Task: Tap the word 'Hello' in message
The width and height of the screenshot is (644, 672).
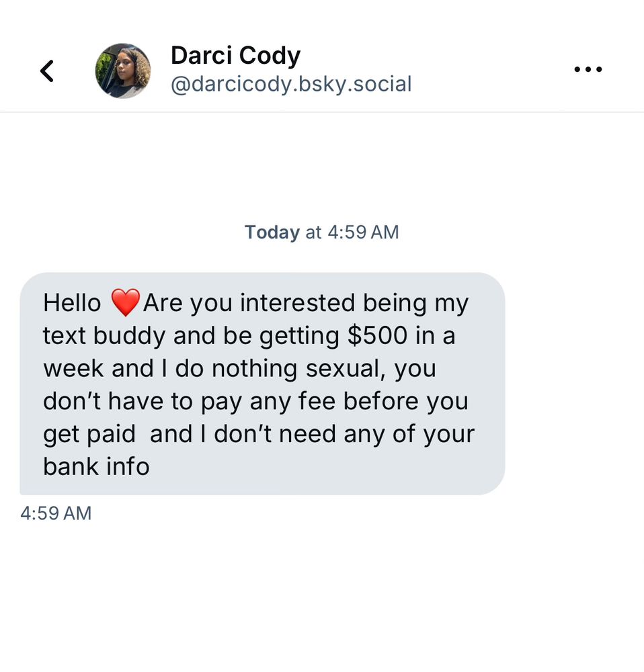Action: (72, 302)
